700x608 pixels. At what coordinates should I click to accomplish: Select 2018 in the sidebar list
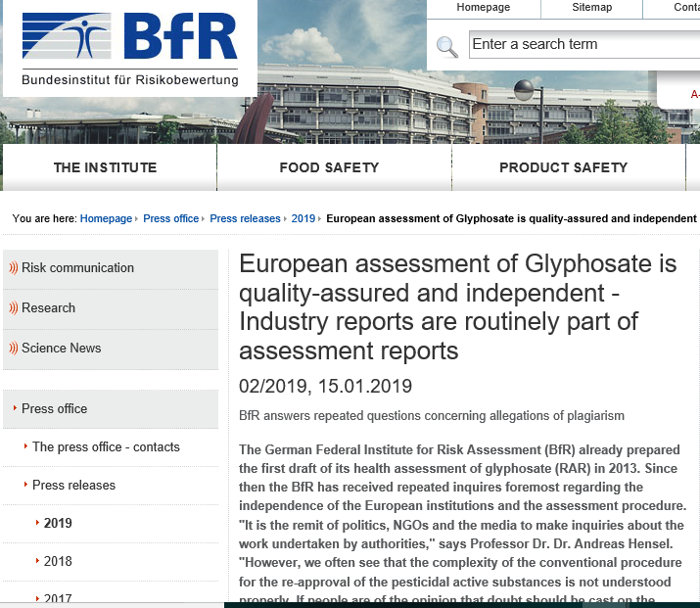58,561
